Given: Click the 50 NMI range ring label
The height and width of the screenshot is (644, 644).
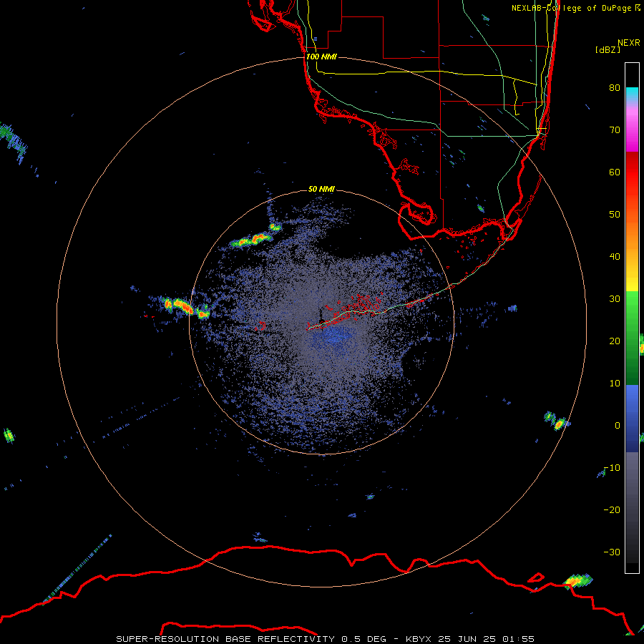Looking at the screenshot, I should tap(321, 189).
